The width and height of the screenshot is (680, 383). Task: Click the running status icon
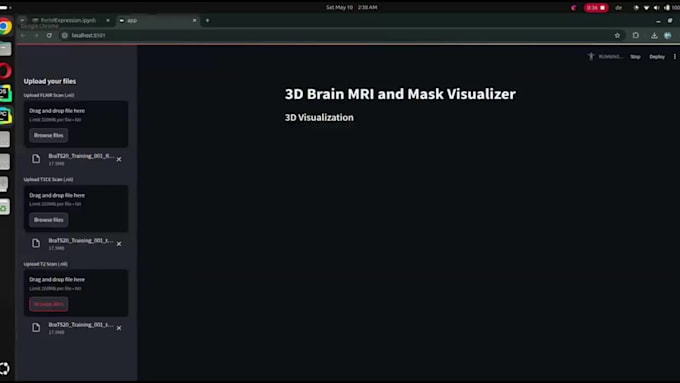pos(591,56)
